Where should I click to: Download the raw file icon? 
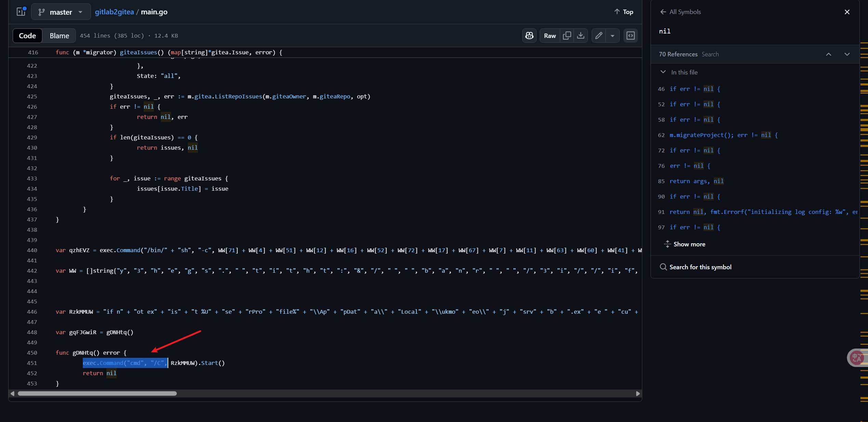tap(581, 36)
